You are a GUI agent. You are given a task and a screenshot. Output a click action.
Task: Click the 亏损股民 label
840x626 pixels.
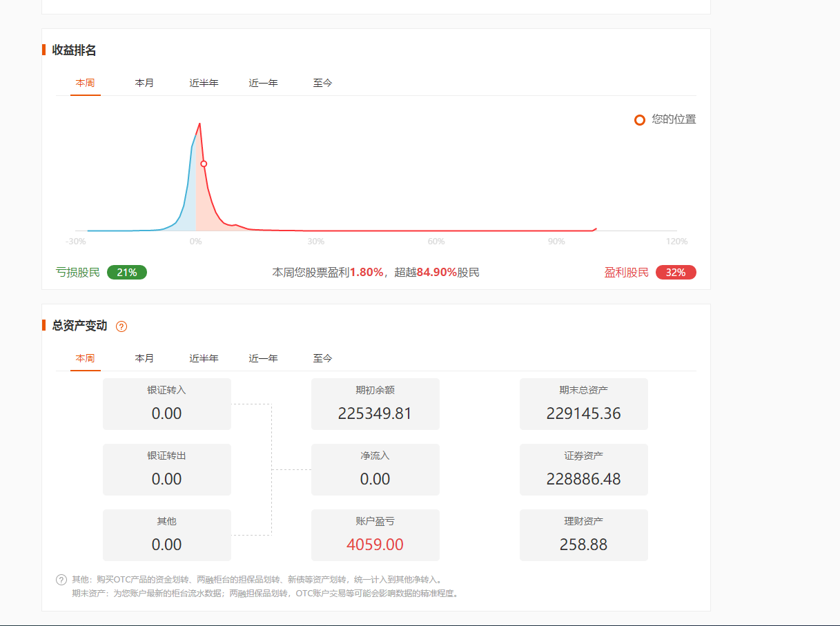coord(78,273)
